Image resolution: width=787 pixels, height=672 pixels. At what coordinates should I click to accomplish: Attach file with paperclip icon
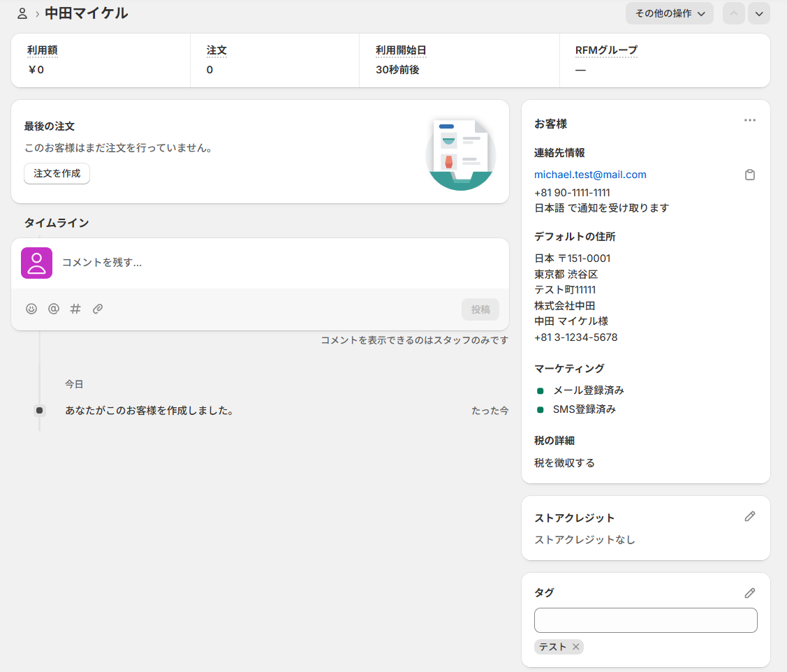click(98, 309)
